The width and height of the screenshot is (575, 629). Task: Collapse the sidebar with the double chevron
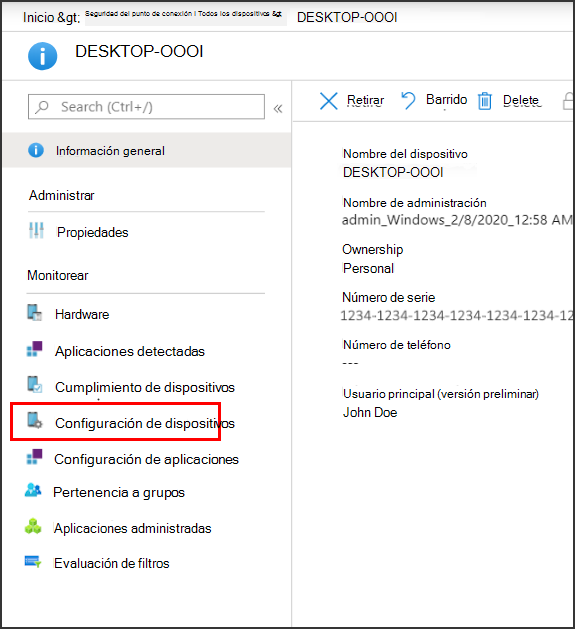click(x=278, y=108)
